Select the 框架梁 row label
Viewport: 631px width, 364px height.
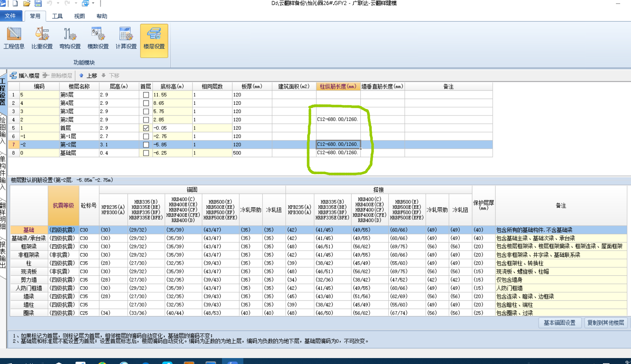tap(29, 246)
